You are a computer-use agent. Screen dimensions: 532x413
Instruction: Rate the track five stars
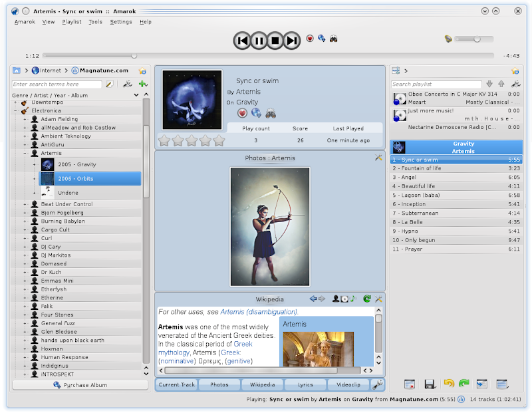pos(219,140)
